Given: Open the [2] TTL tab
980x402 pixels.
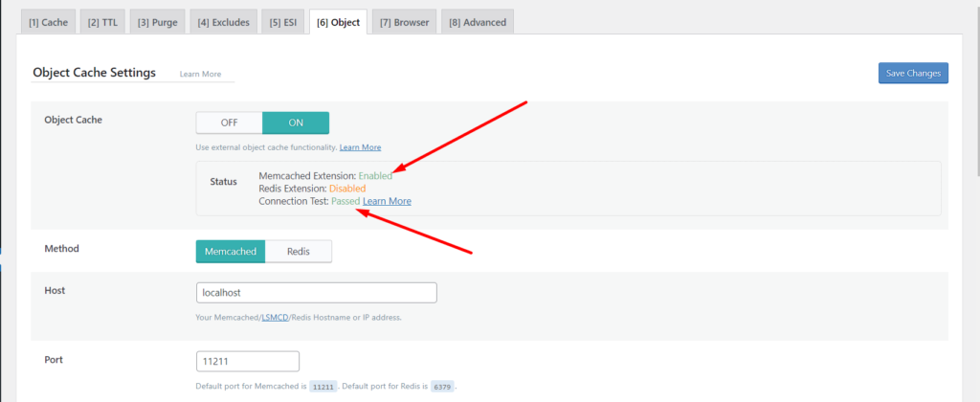Looking at the screenshot, I should (102, 22).
